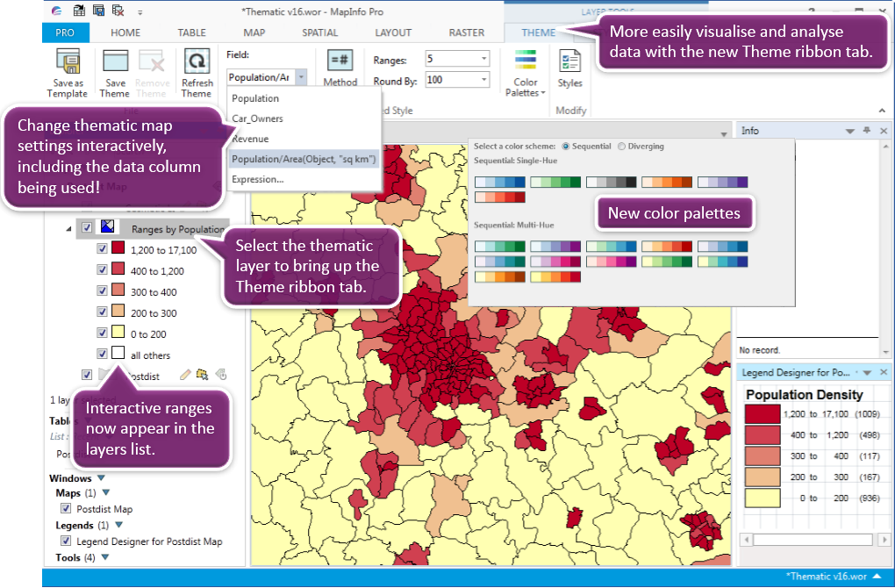Choose Population/Area(Object, "sq km") field option

tap(304, 159)
